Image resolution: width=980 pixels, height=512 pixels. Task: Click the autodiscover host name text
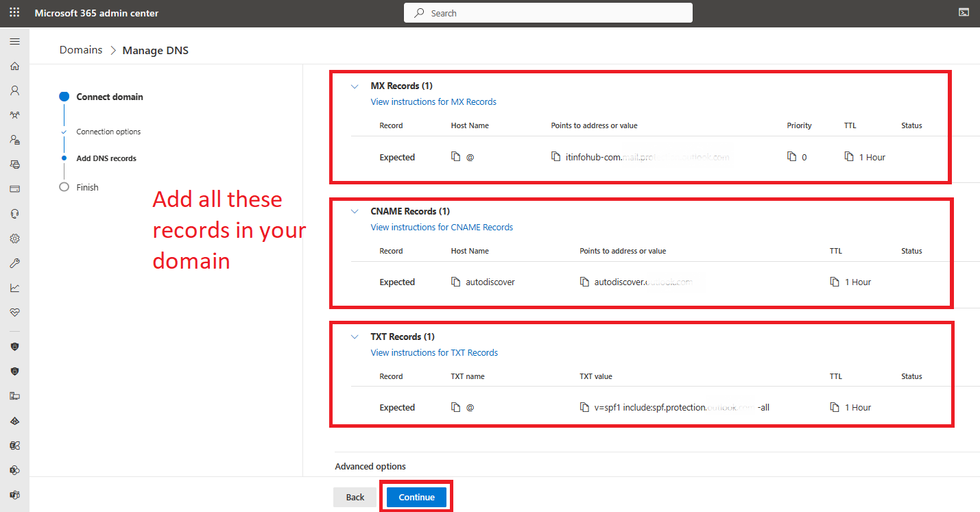click(490, 282)
